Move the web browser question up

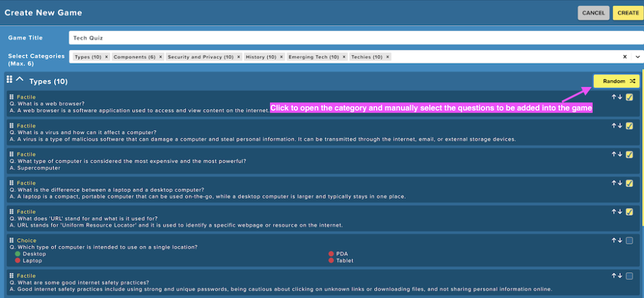click(x=614, y=97)
